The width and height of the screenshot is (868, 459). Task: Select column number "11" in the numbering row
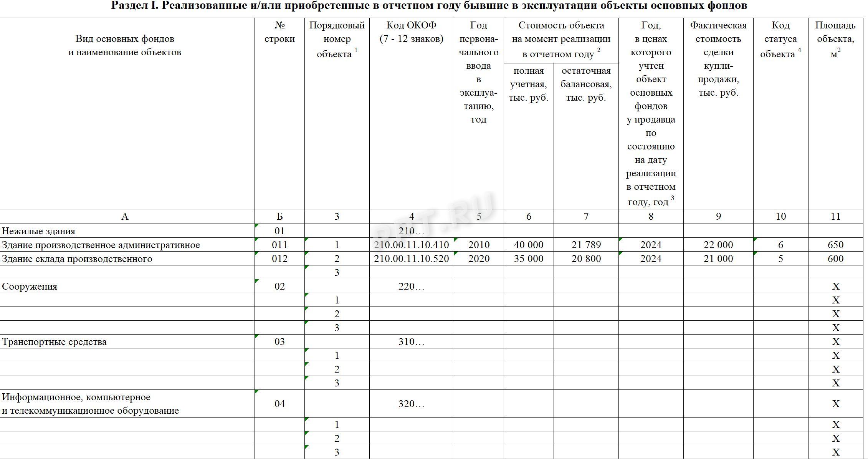pos(835,217)
